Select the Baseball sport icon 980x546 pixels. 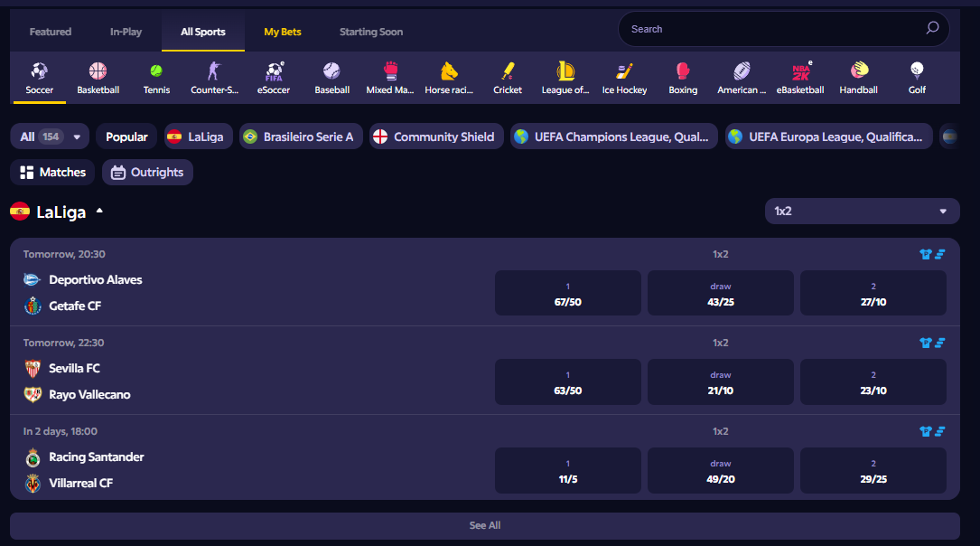pyautogui.click(x=331, y=71)
